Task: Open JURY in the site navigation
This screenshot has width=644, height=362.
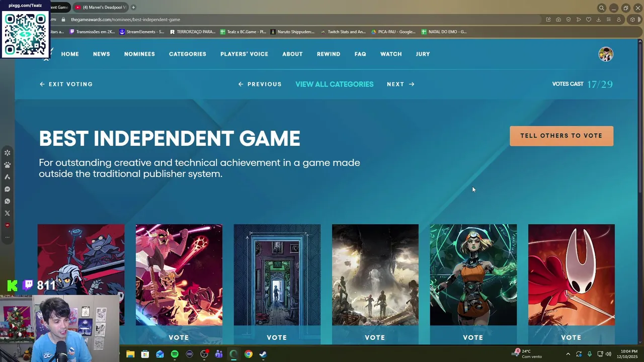Action: click(423, 54)
